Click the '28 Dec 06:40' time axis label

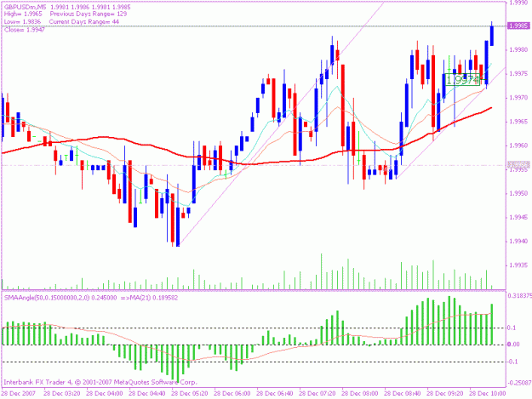[x=274, y=394]
